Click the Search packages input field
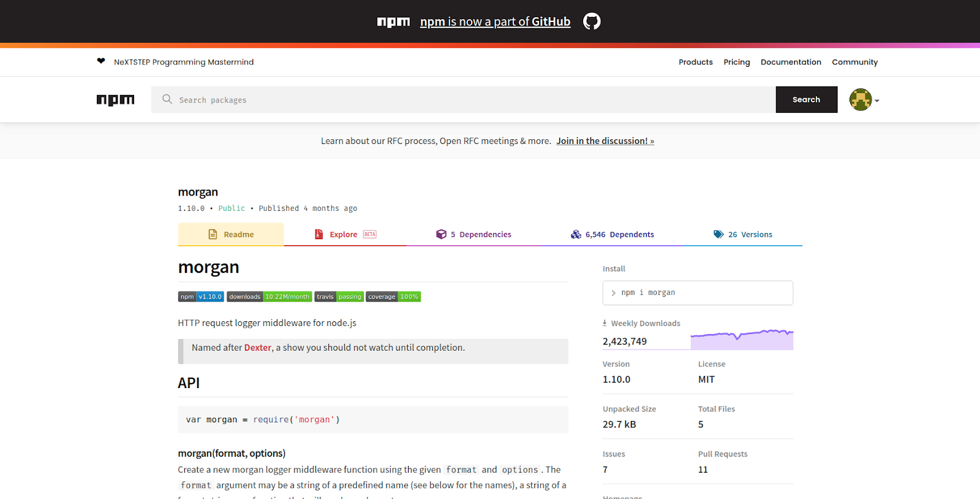 (463, 99)
